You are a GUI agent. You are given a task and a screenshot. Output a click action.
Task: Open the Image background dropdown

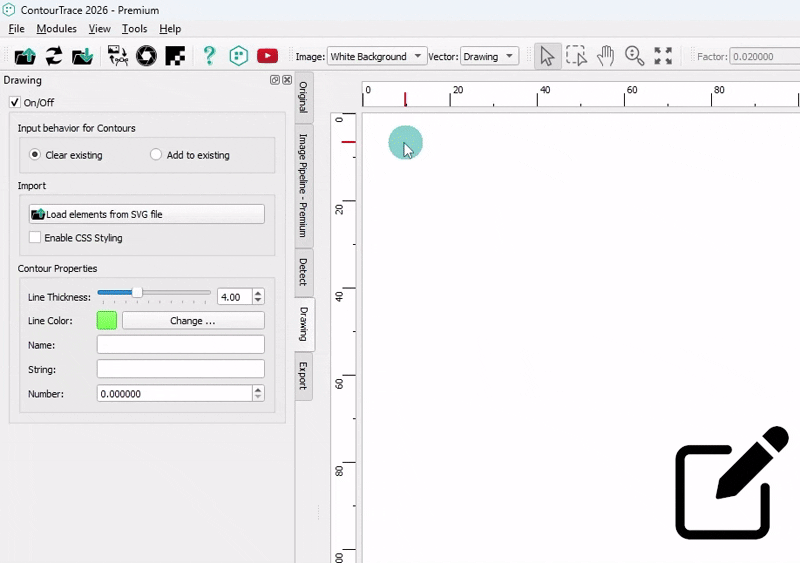coord(377,57)
